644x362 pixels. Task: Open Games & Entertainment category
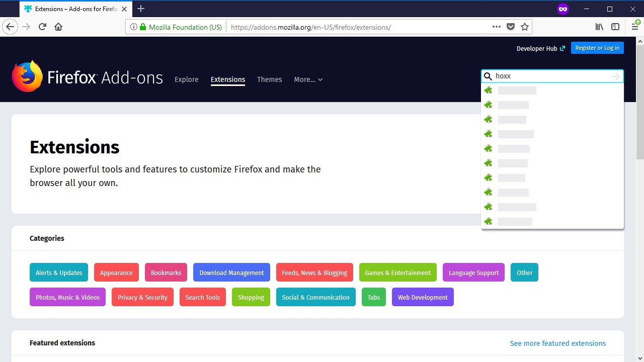[398, 273]
